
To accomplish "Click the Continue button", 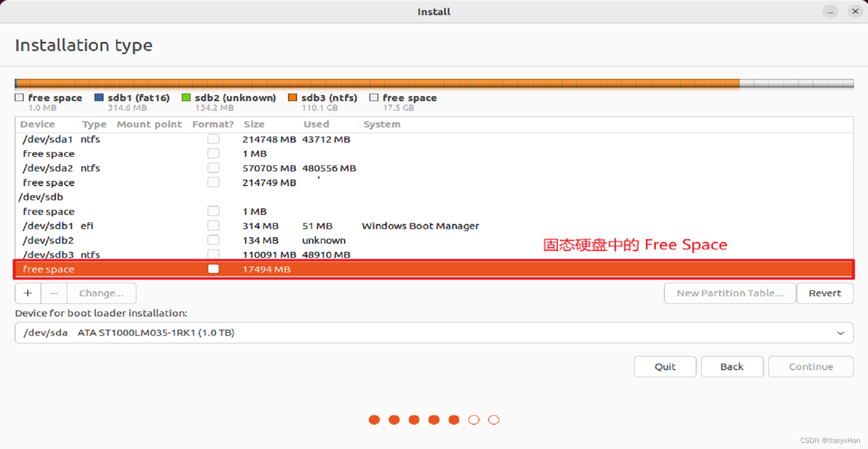I will (811, 367).
